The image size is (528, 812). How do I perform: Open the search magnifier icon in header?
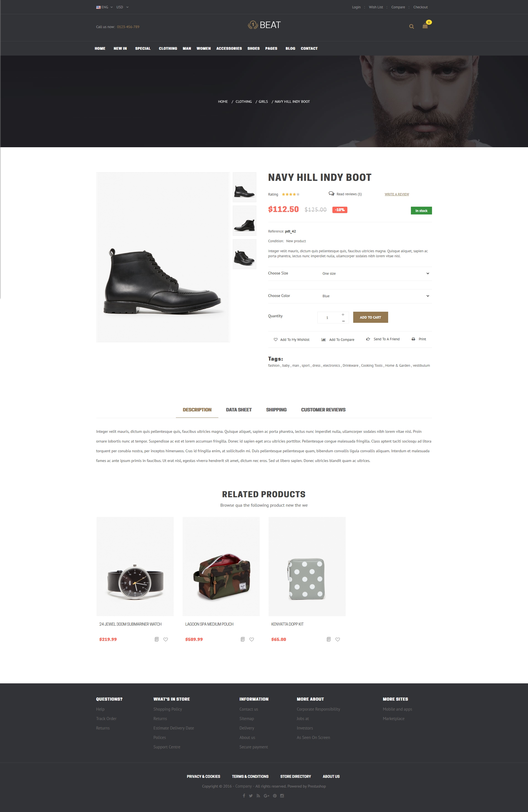coord(411,26)
